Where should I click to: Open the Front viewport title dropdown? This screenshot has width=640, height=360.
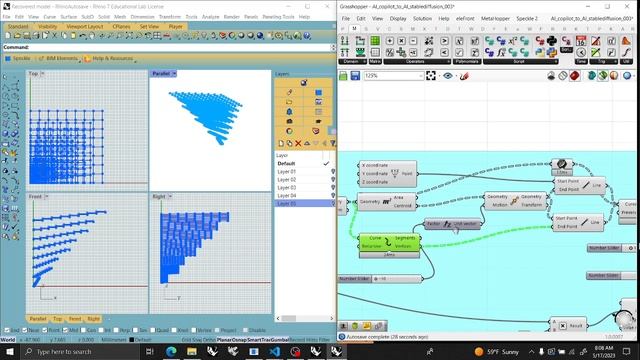(x=46, y=197)
